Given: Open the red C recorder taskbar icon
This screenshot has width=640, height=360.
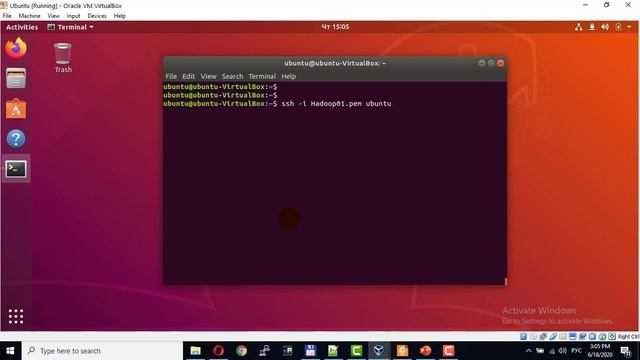Looking at the screenshot, I should pos(448,351).
